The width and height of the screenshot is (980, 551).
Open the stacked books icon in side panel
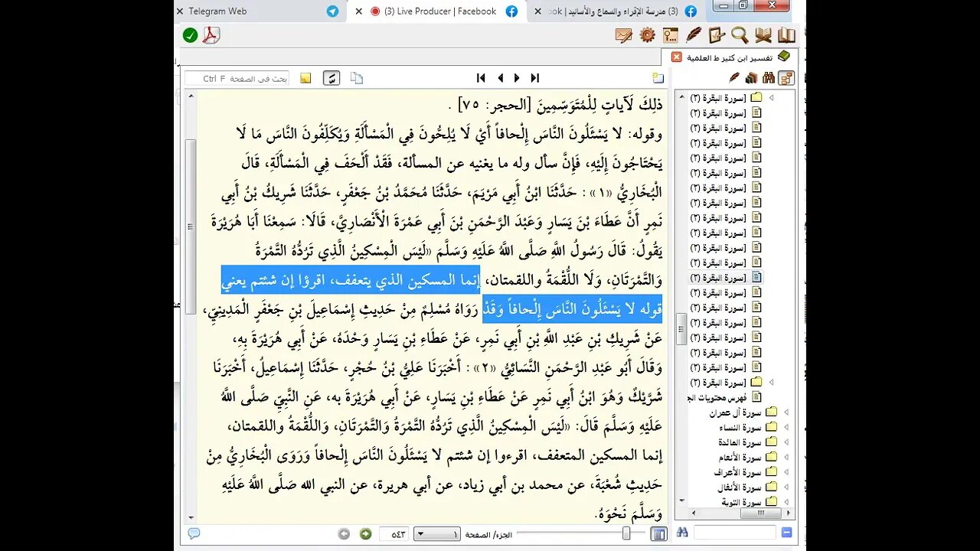click(x=751, y=77)
